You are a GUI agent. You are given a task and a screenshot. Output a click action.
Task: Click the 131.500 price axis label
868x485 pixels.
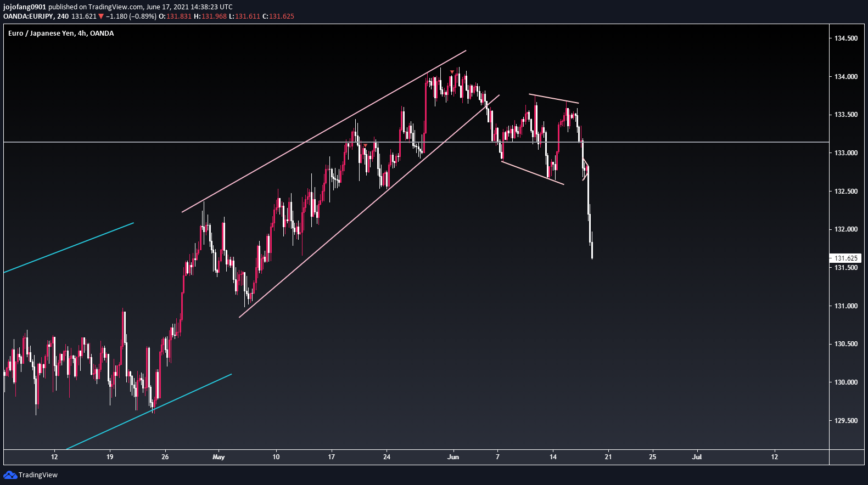point(846,268)
